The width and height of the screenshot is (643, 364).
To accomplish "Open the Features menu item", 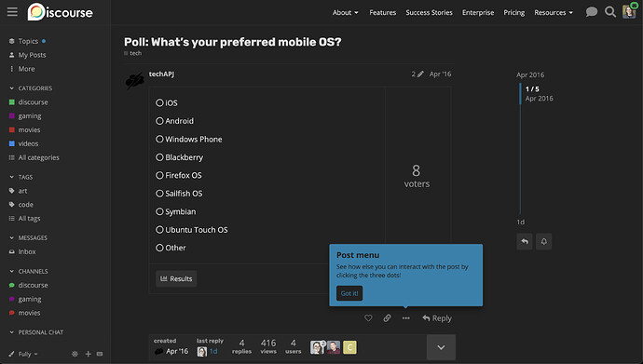I will pyautogui.click(x=383, y=13).
